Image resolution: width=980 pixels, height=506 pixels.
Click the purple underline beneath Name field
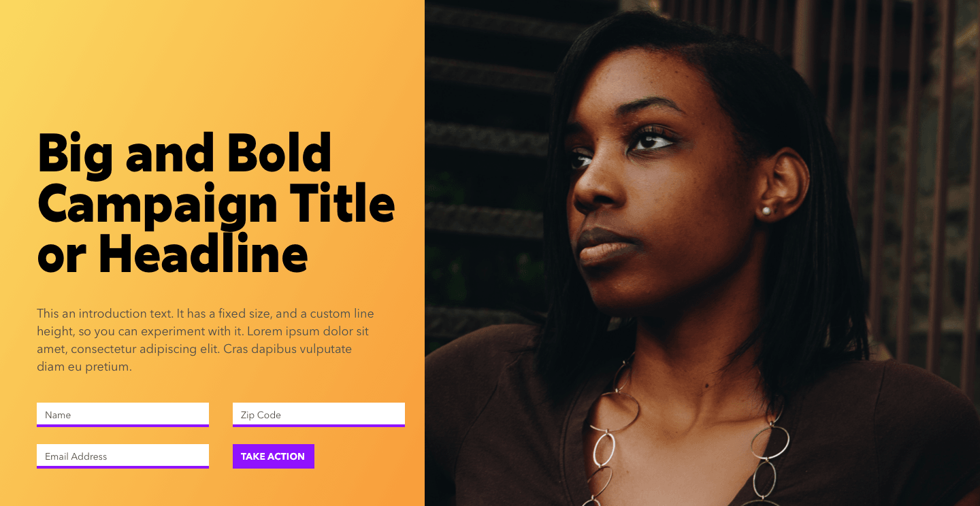pyautogui.click(x=122, y=426)
